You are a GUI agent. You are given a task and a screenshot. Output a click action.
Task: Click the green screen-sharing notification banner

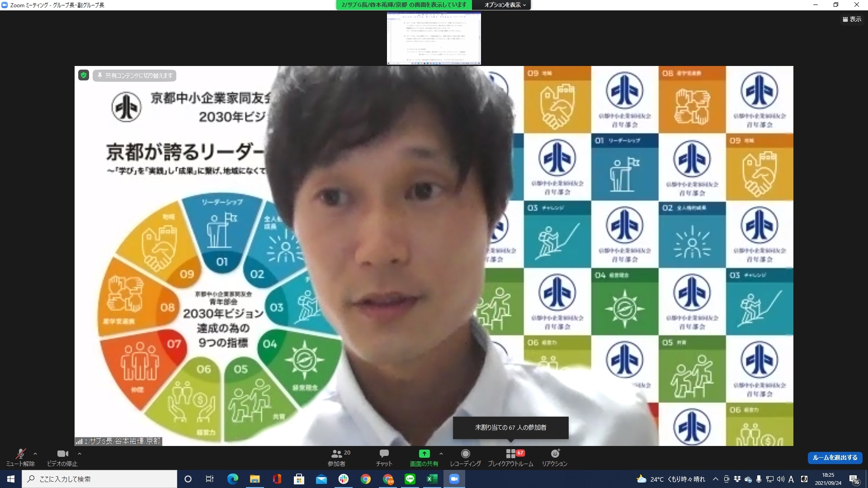click(404, 5)
